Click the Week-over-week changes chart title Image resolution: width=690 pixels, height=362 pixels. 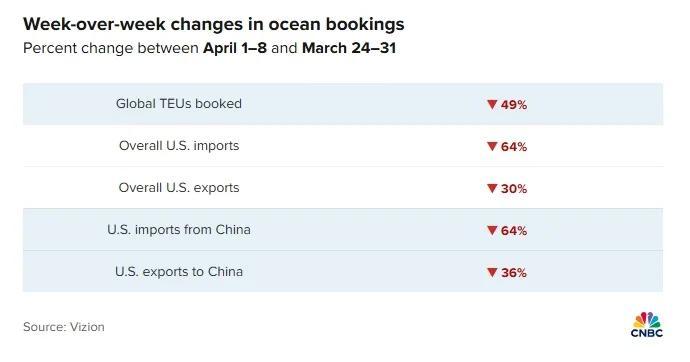tap(213, 24)
